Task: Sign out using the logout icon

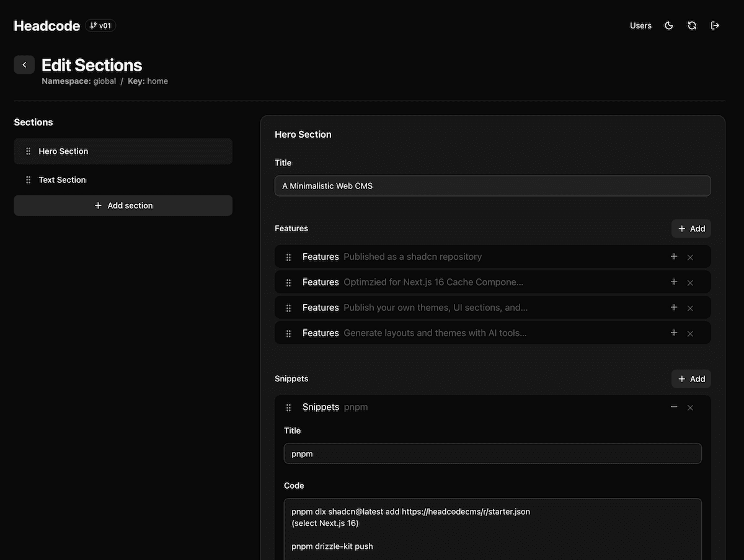Action: coord(715,25)
